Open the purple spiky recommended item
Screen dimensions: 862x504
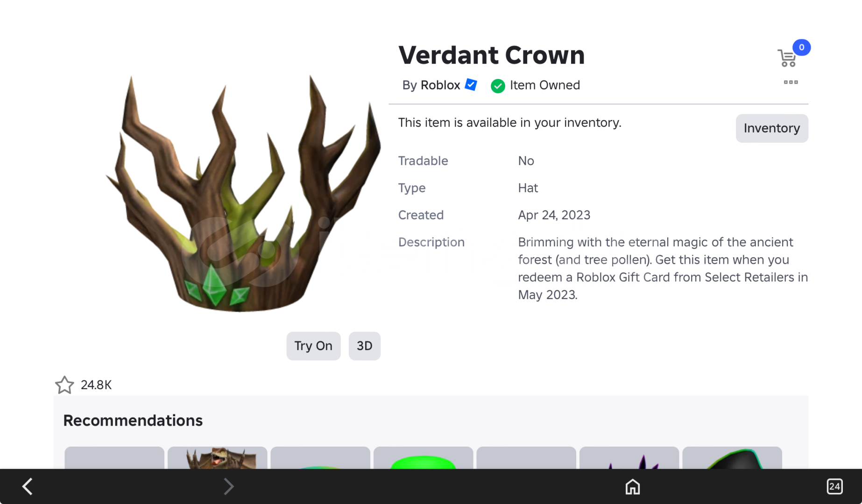(x=629, y=458)
